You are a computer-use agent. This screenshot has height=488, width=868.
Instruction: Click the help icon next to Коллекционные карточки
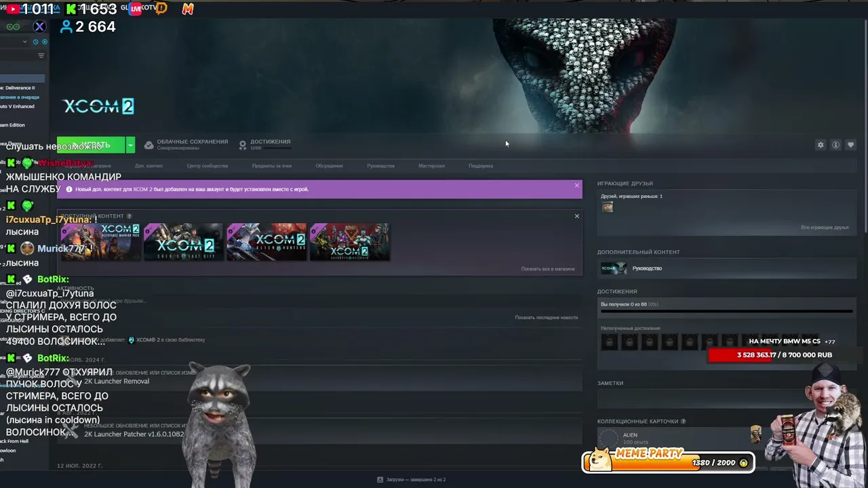683,422
